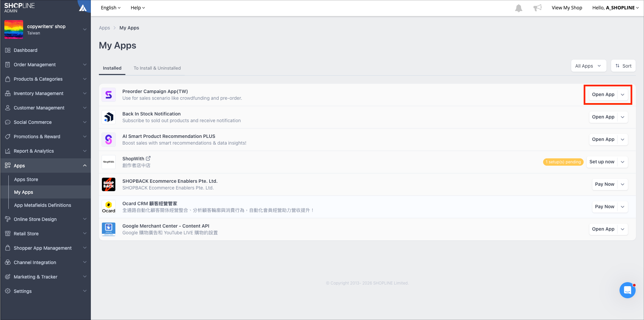Click the Apps breadcrumb link
Image resolution: width=644 pixels, height=320 pixels.
coord(104,28)
